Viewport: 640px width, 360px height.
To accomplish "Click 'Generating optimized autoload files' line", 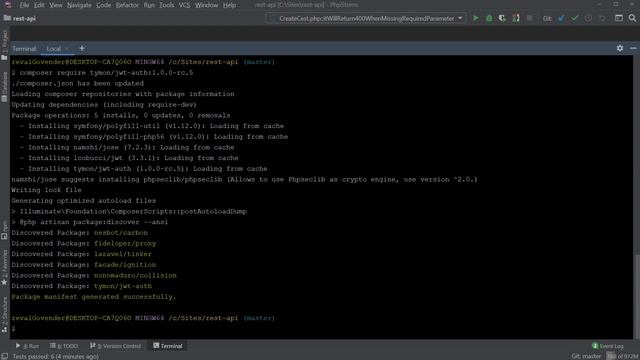I will 83,201.
